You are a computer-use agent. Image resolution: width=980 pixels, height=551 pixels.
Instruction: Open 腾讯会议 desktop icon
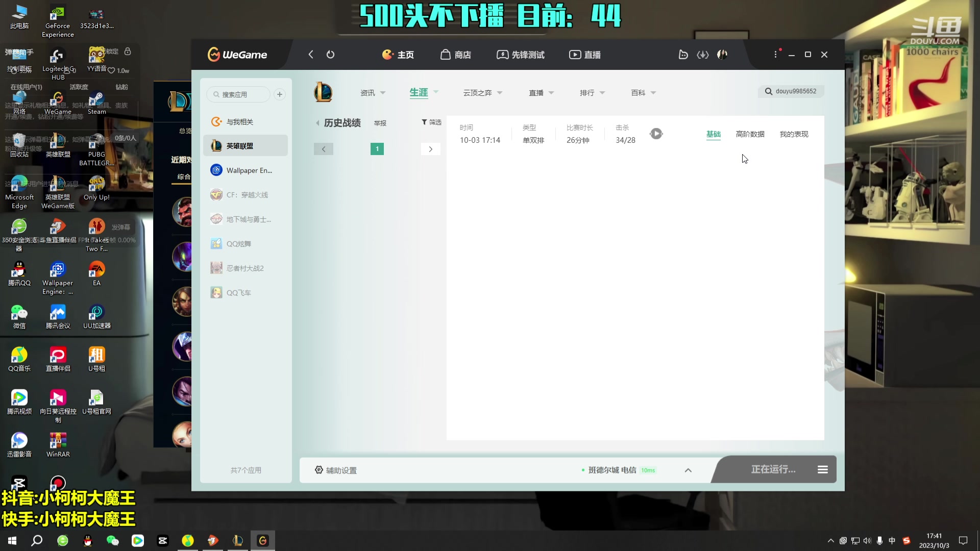tap(58, 317)
